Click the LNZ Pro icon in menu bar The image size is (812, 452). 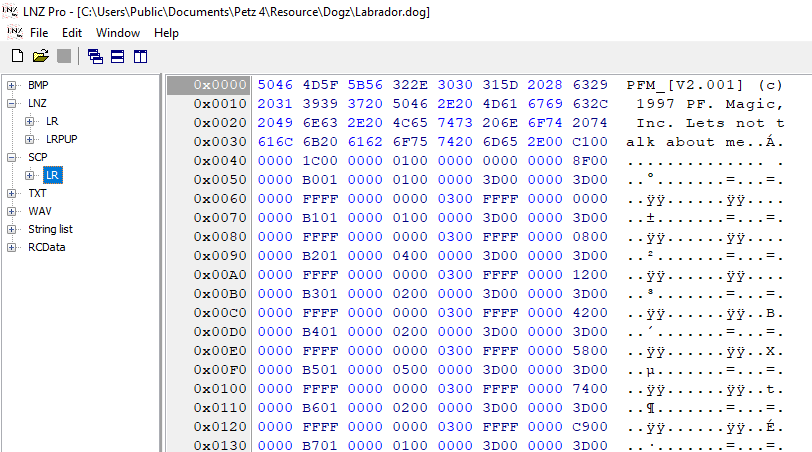14,32
